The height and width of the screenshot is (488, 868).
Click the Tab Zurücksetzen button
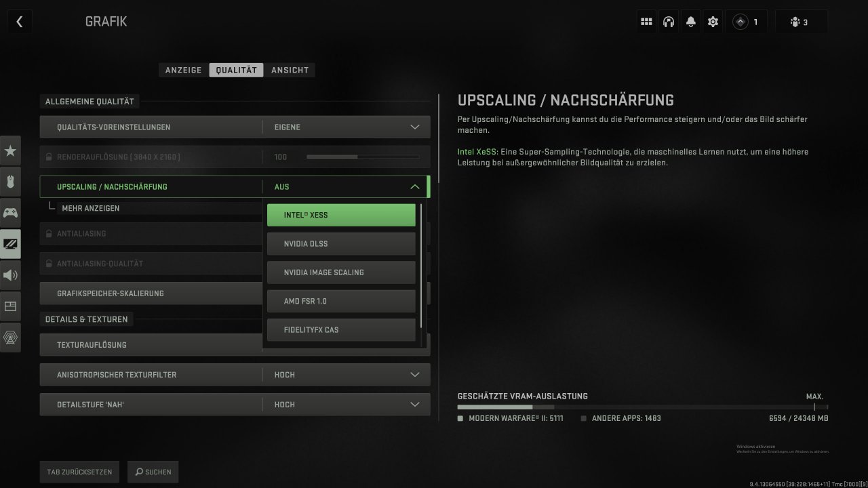(80, 472)
